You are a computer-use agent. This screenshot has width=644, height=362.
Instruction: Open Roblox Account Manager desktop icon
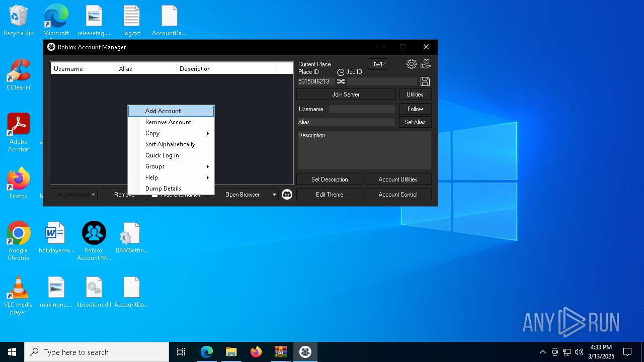click(94, 241)
